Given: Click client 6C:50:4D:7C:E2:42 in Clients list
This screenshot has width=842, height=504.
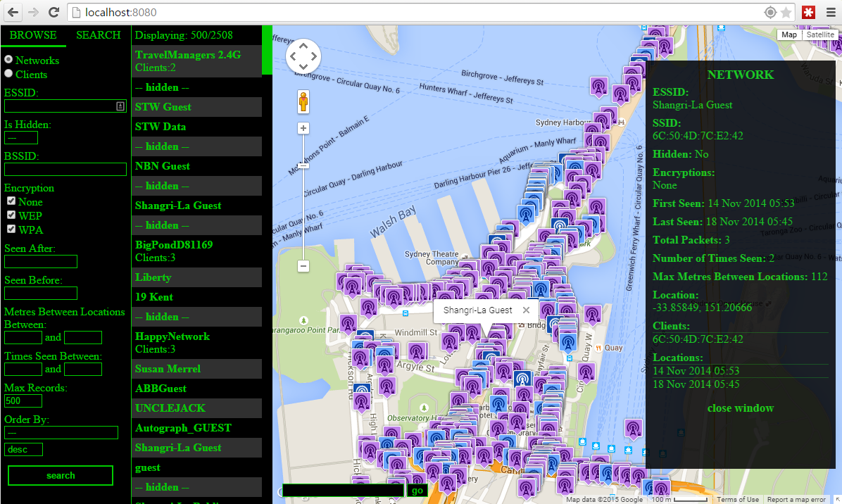Looking at the screenshot, I should tap(698, 339).
